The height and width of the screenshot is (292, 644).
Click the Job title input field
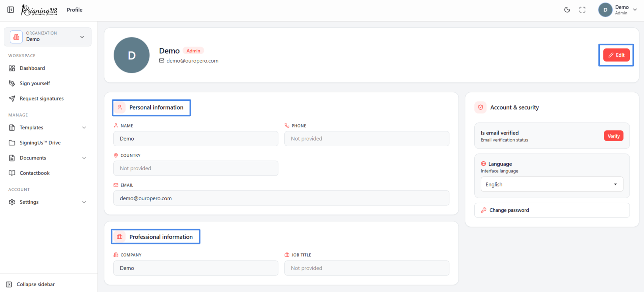367,268
